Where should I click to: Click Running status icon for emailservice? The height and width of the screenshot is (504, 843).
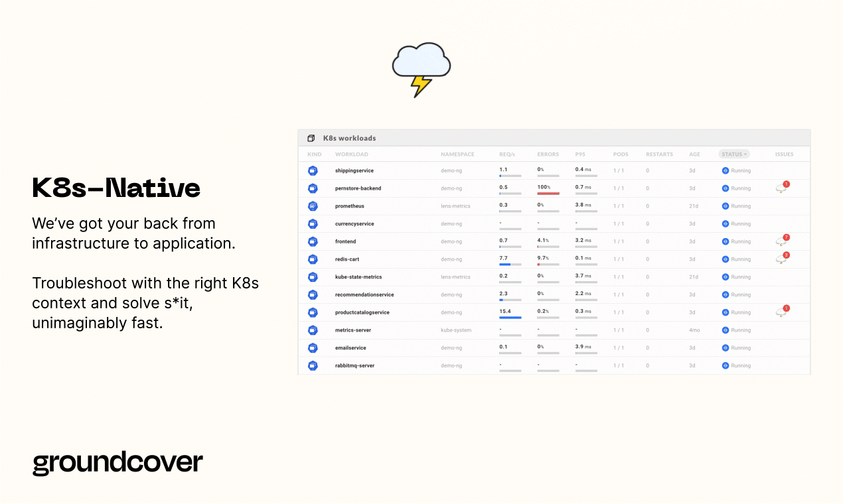(x=726, y=347)
